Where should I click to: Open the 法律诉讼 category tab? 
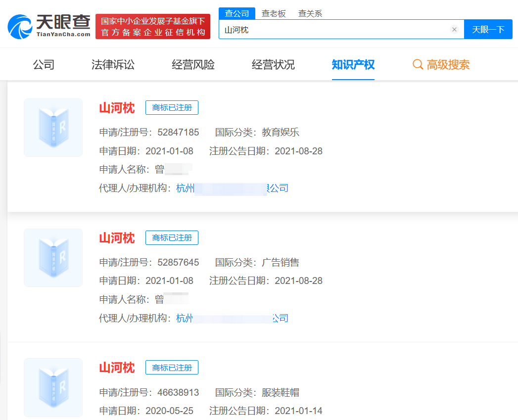(112, 64)
